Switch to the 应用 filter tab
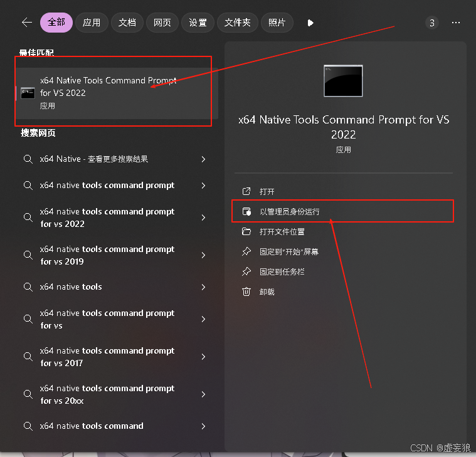 [92, 23]
